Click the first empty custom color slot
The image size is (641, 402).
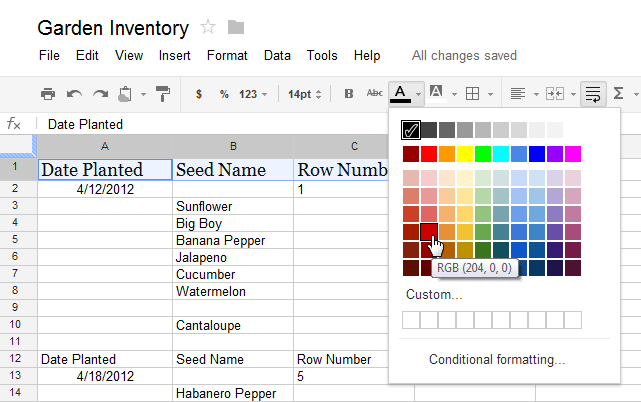[411, 320]
